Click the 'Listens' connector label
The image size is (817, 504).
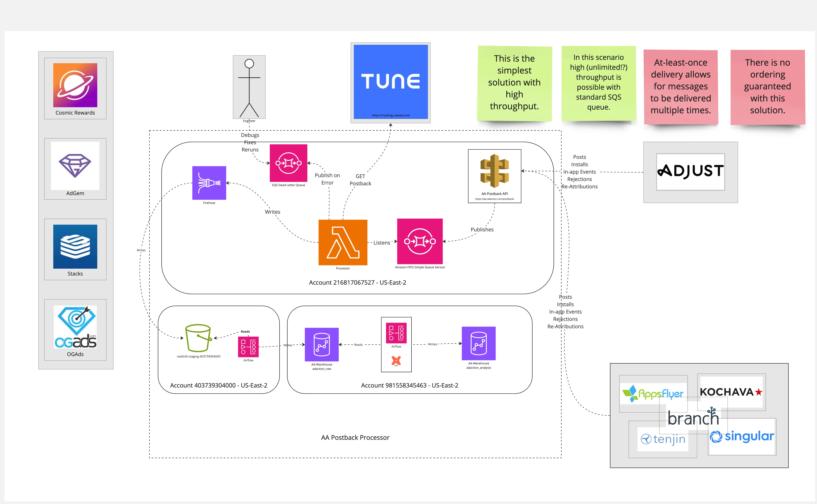tap(382, 243)
